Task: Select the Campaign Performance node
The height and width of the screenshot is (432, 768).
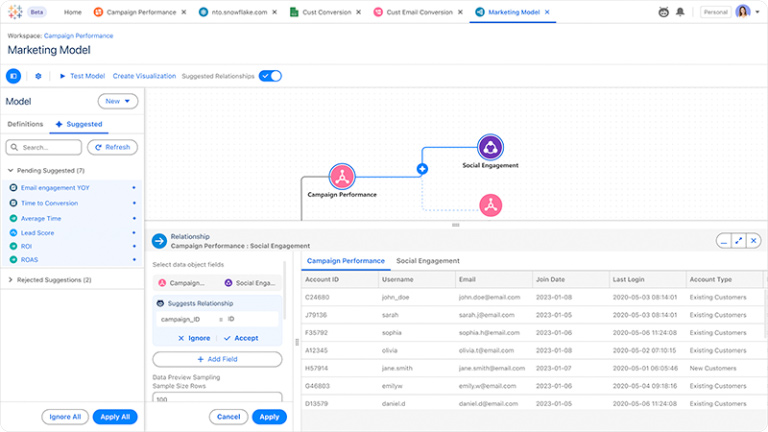Action: pyautogui.click(x=342, y=176)
